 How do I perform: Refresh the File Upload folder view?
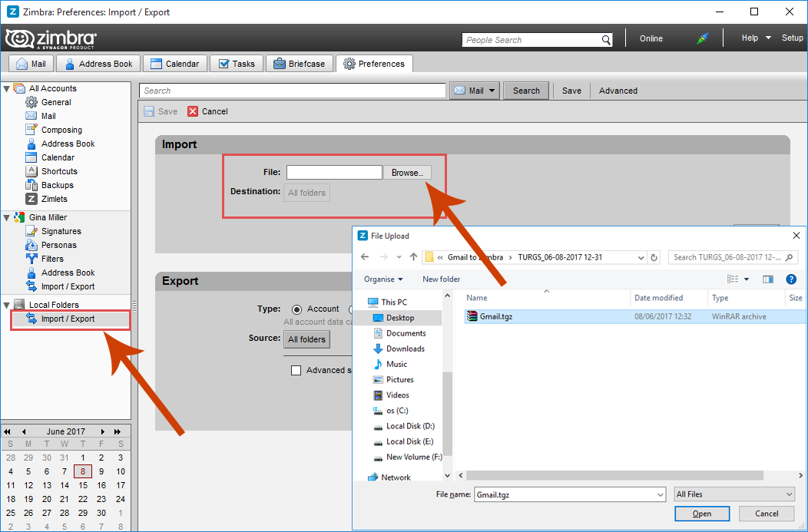(654, 257)
